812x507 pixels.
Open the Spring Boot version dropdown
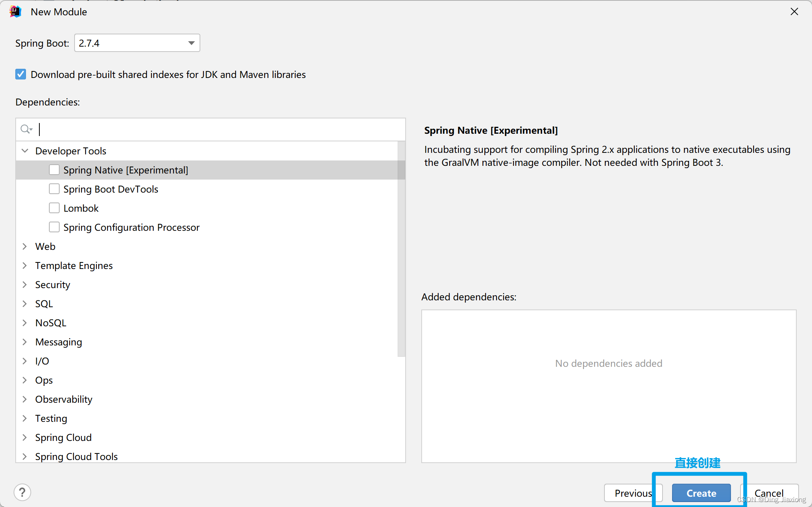(137, 43)
